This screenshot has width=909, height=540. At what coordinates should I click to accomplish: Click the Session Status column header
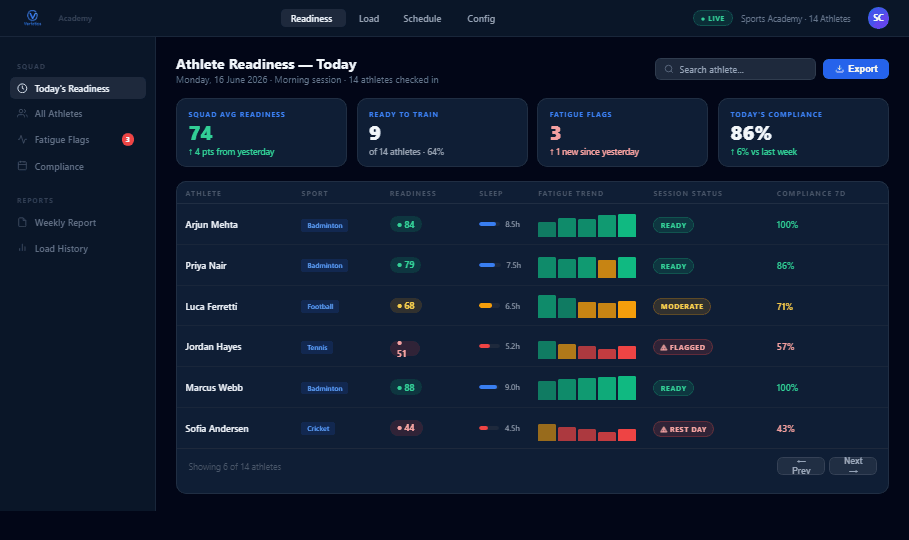click(688, 193)
